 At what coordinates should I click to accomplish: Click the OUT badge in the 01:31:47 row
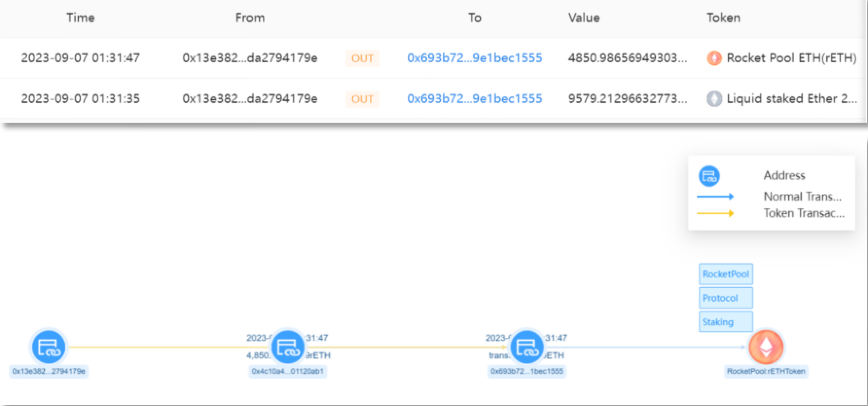(x=362, y=58)
